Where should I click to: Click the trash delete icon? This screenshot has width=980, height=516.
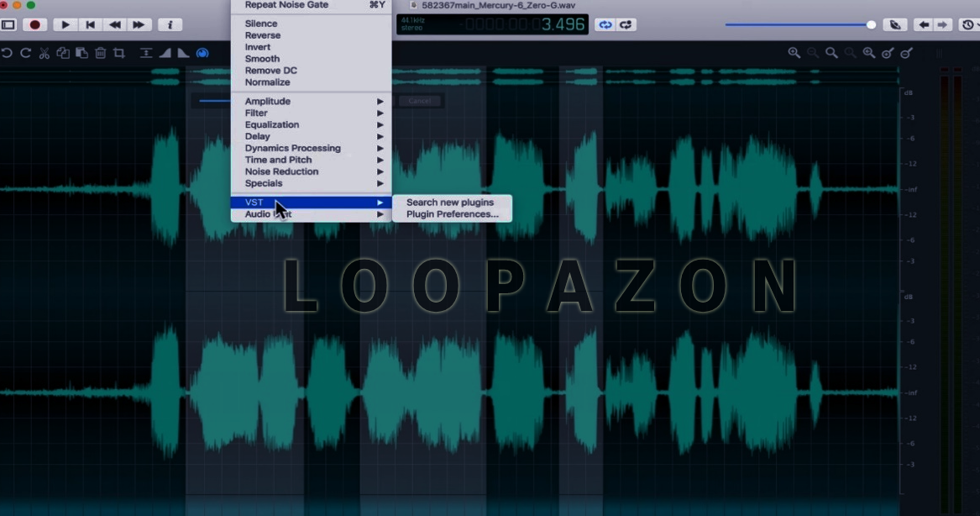coord(100,53)
